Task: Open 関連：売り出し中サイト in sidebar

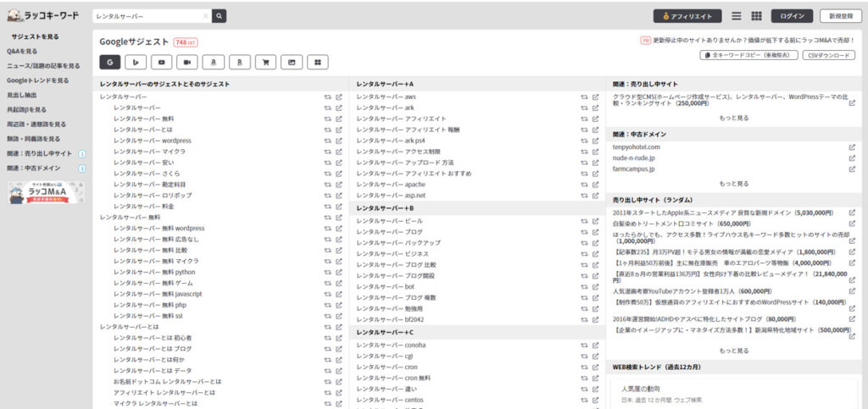Action: pos(39,153)
